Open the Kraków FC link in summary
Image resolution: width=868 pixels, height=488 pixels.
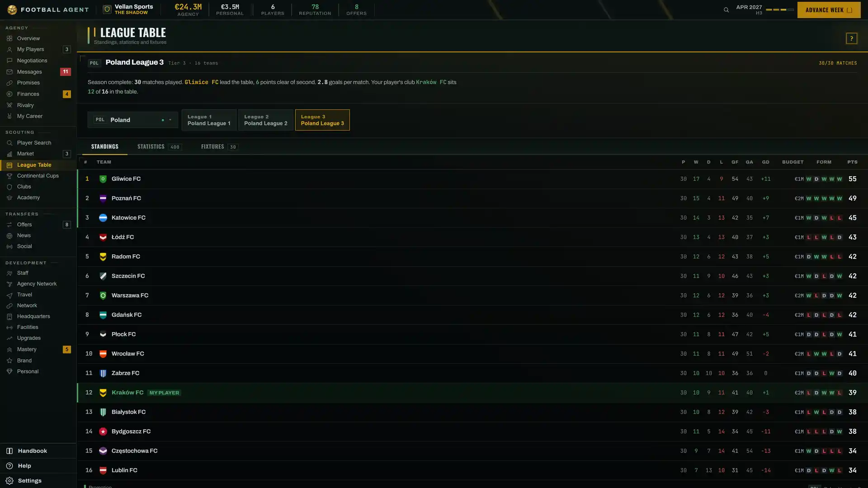[x=431, y=82]
